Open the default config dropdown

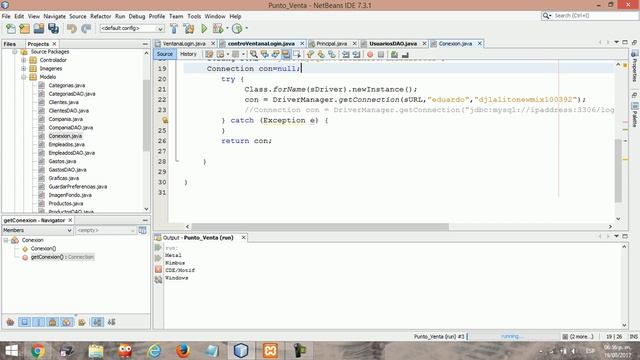pos(160,29)
